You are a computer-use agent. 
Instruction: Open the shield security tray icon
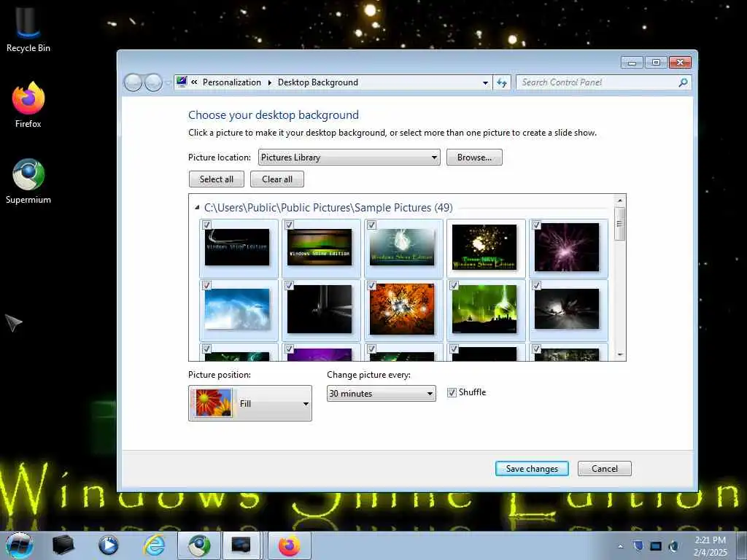pos(638,545)
